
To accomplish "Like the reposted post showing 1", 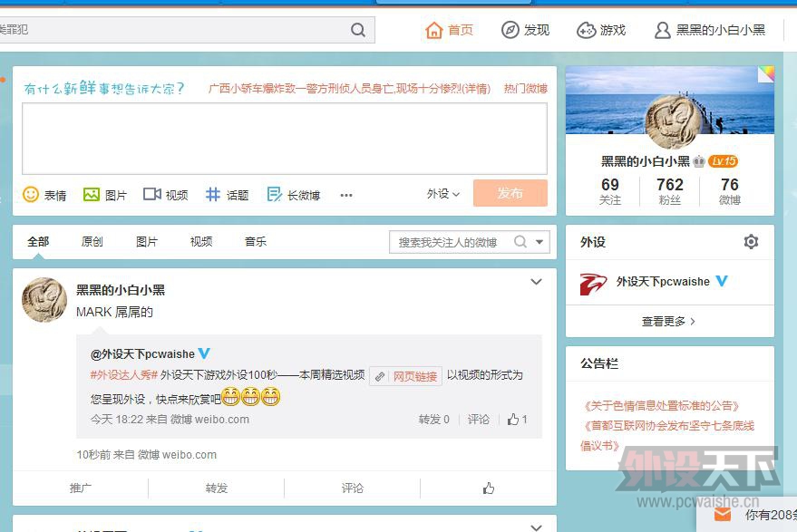I will tap(518, 420).
